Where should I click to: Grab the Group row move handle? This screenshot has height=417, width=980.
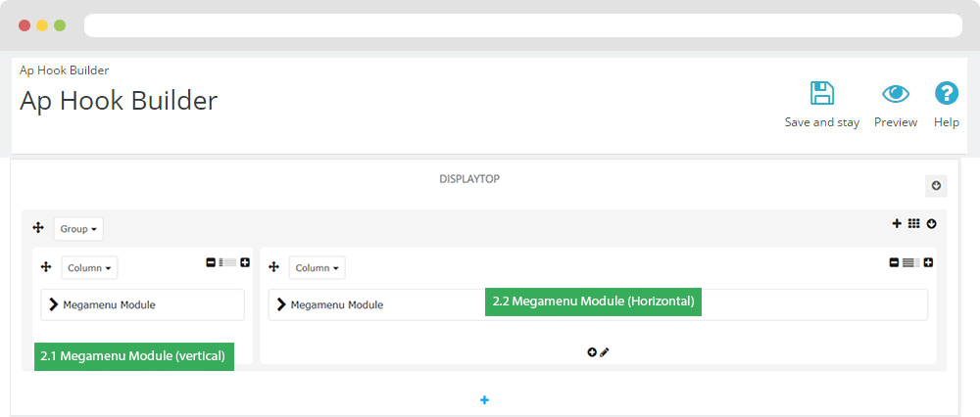[39, 228]
